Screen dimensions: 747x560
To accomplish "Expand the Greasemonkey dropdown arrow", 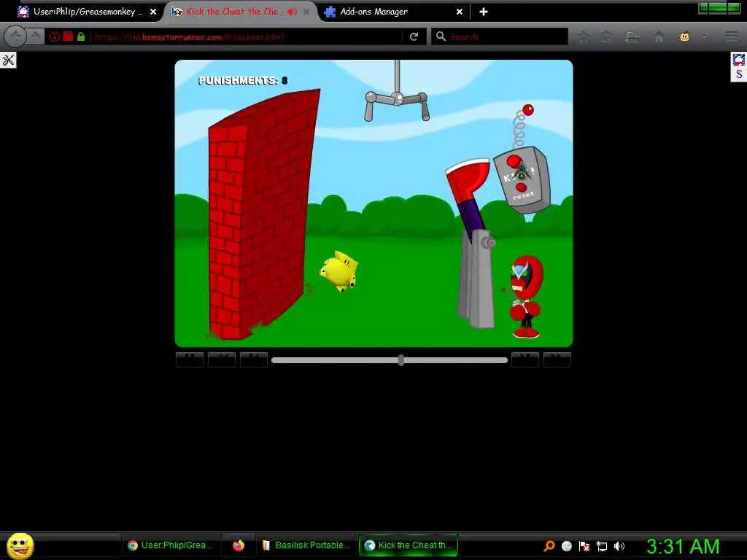I will pyautogui.click(x=704, y=36).
